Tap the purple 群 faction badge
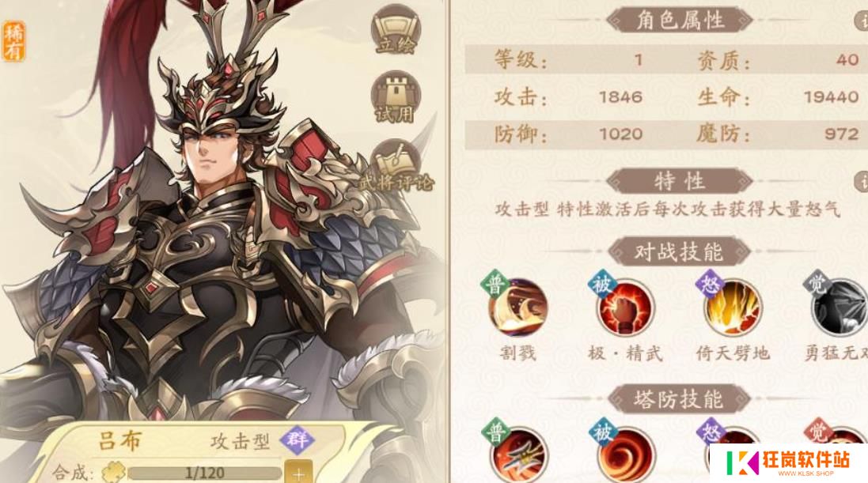The image size is (868, 483). [x=298, y=440]
